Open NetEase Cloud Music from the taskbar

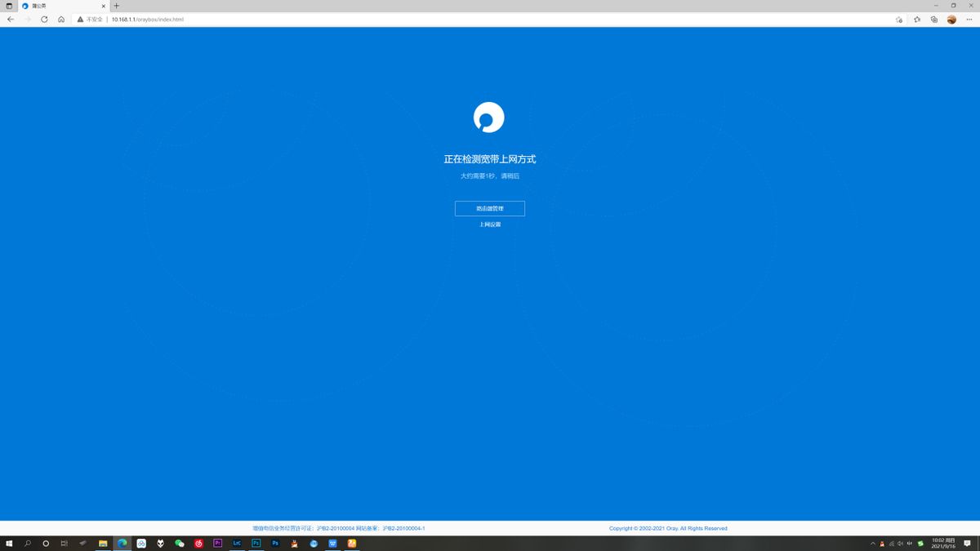click(x=198, y=543)
